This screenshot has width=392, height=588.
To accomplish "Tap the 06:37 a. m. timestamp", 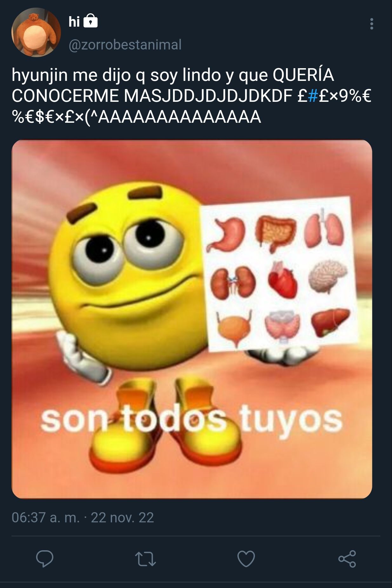I will point(45,517).
